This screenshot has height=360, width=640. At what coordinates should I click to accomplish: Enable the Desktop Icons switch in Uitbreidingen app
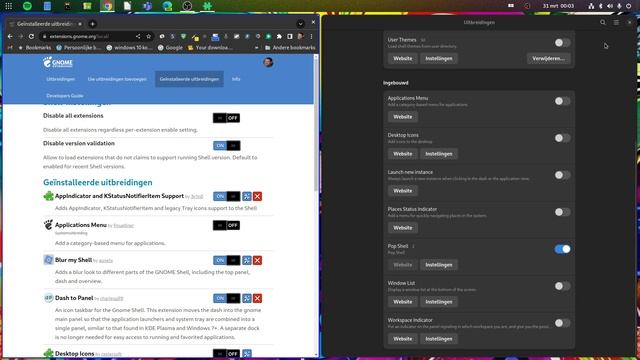562,138
